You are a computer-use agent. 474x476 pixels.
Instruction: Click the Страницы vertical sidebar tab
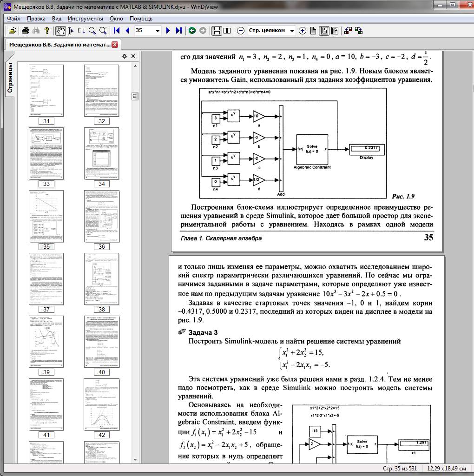[10, 78]
